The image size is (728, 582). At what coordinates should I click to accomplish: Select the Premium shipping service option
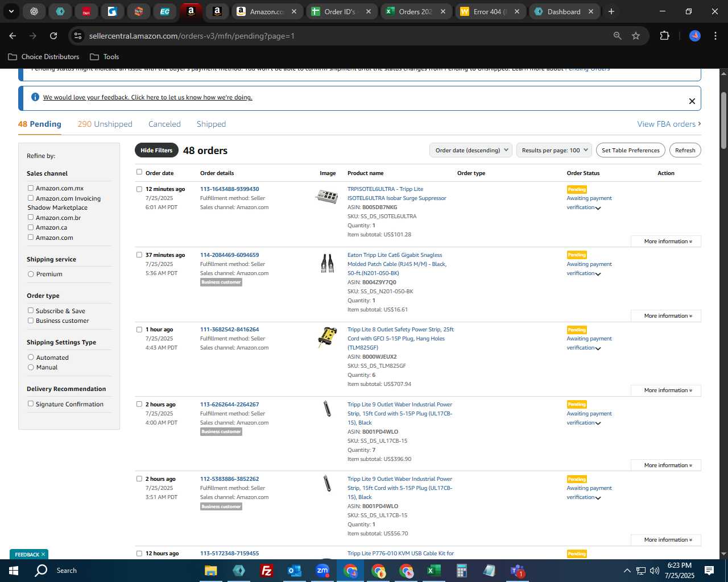[31, 274]
